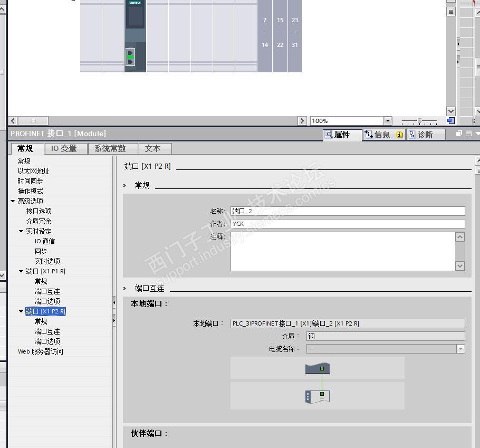The height and width of the screenshot is (448, 480).
Task: Select 常规 under 端口 [X1 P2 R]
Action: click(x=41, y=321)
